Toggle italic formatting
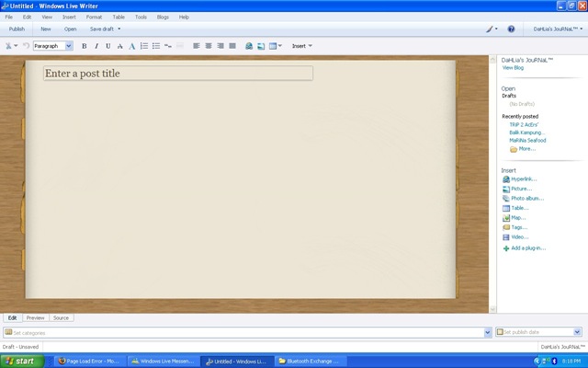Viewport: 588px width, 368px height. 96,46
